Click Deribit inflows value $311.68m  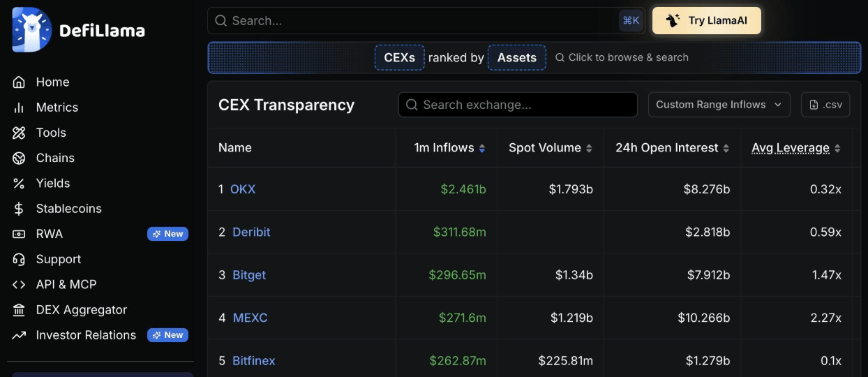click(x=460, y=232)
